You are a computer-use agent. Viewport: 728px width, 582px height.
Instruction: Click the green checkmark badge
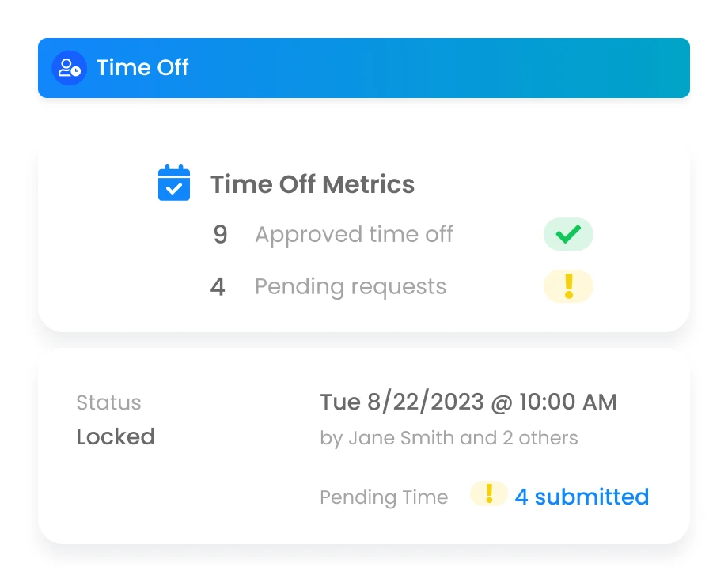point(568,234)
